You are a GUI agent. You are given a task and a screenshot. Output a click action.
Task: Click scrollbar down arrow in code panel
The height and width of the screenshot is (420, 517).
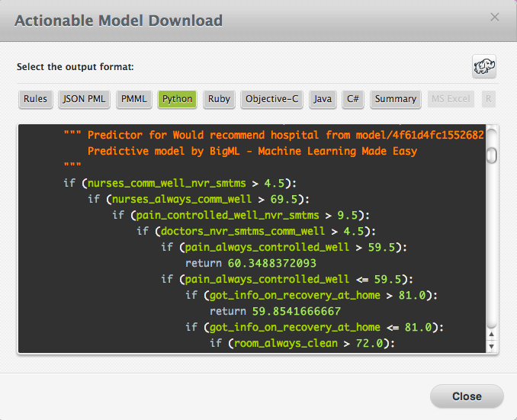pos(492,347)
